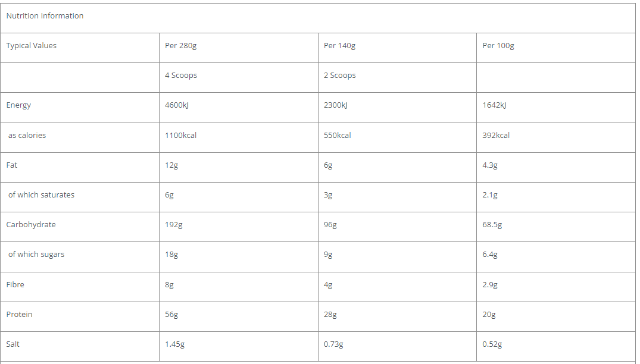
Task: Select the 2 Scoops cell
Action: (340, 76)
